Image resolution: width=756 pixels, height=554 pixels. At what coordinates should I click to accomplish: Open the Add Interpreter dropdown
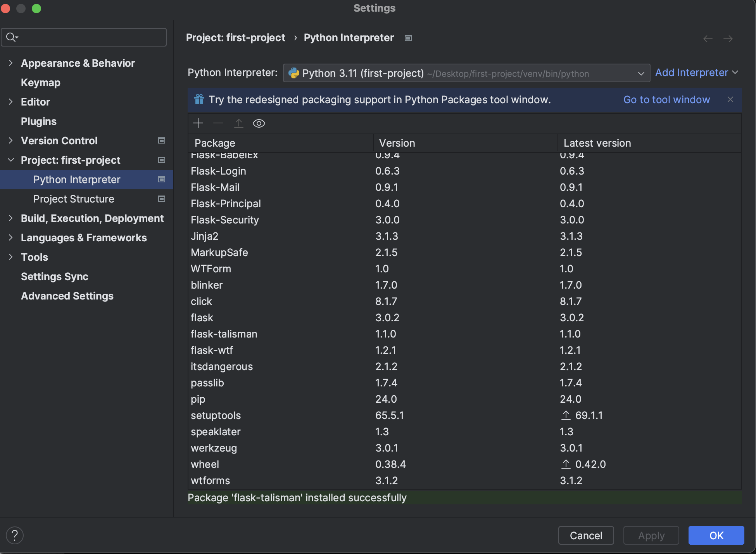tap(697, 73)
